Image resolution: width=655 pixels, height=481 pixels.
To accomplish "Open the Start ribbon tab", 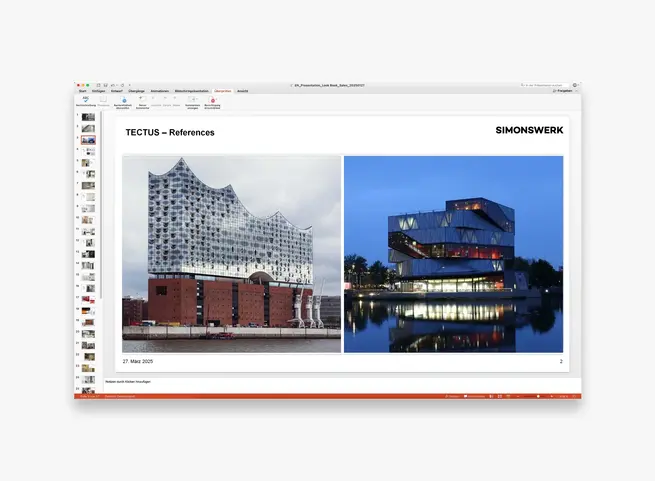I will click(x=83, y=91).
